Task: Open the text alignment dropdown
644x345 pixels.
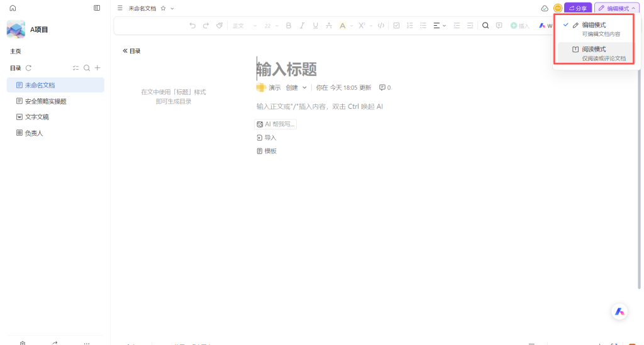Action: [440, 25]
